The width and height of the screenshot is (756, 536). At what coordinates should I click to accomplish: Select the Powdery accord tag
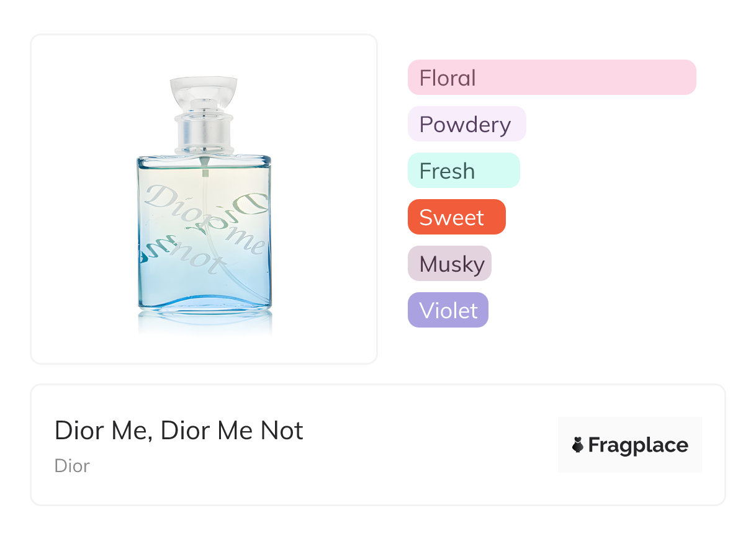[x=466, y=124]
